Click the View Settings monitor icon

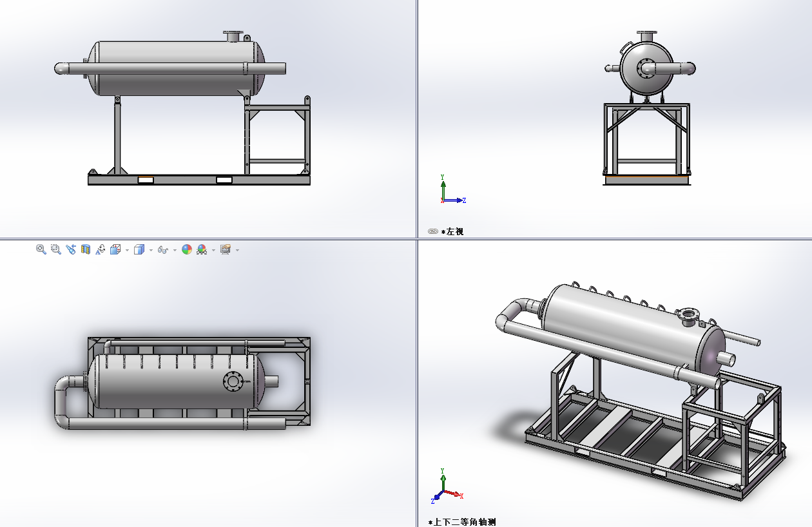click(x=226, y=249)
